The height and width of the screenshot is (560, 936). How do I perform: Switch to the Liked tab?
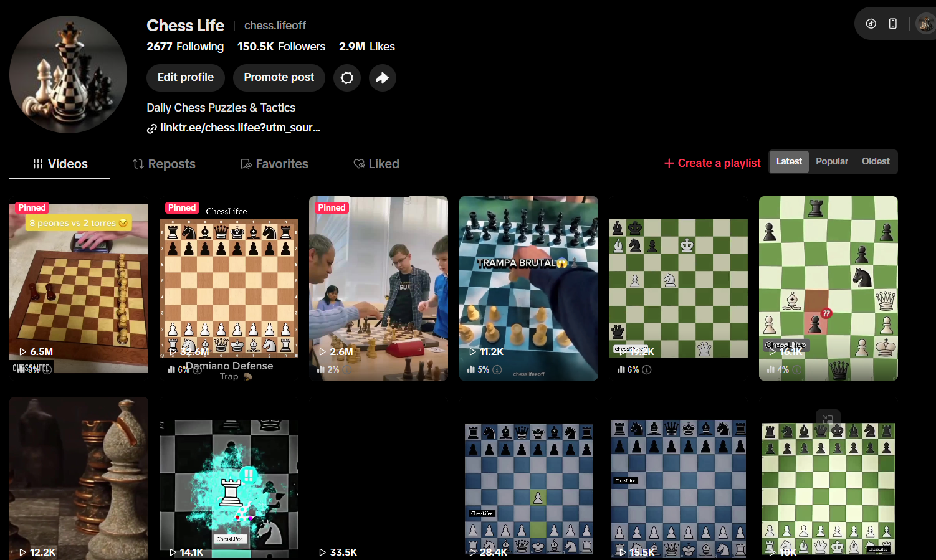point(376,163)
